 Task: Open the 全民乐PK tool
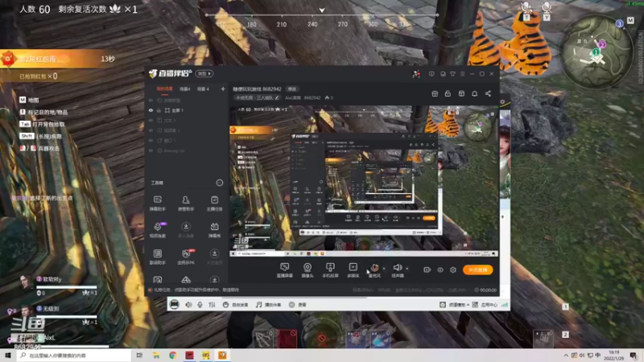coord(186,257)
